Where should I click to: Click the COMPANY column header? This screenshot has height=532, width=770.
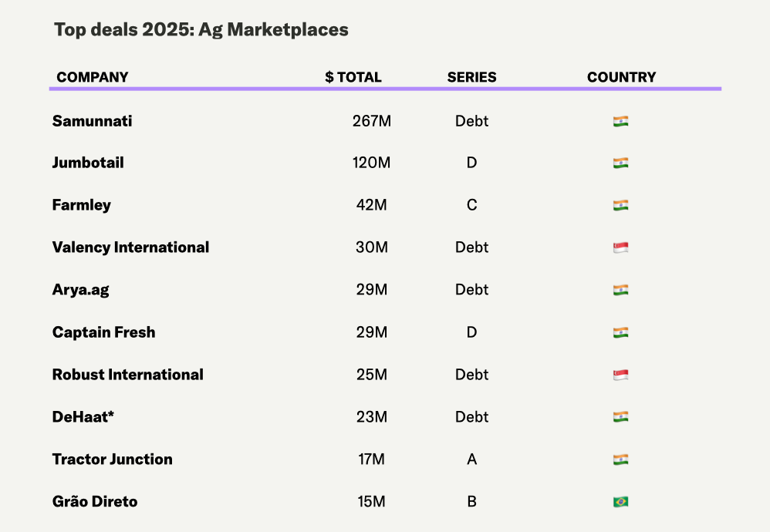(93, 77)
